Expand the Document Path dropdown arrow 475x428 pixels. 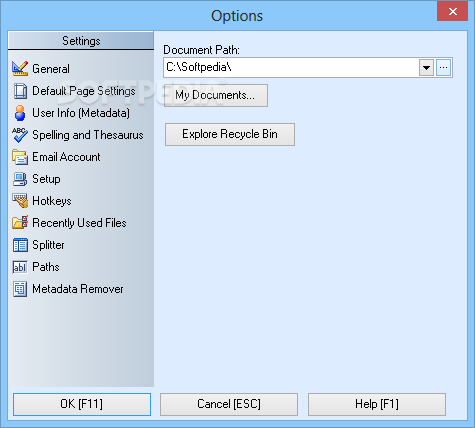[x=426, y=68]
